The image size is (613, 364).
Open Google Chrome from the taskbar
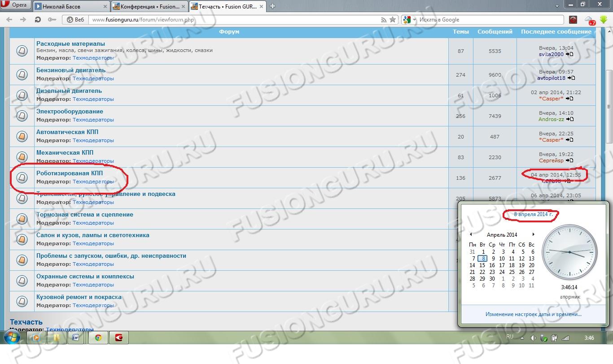click(x=98, y=338)
